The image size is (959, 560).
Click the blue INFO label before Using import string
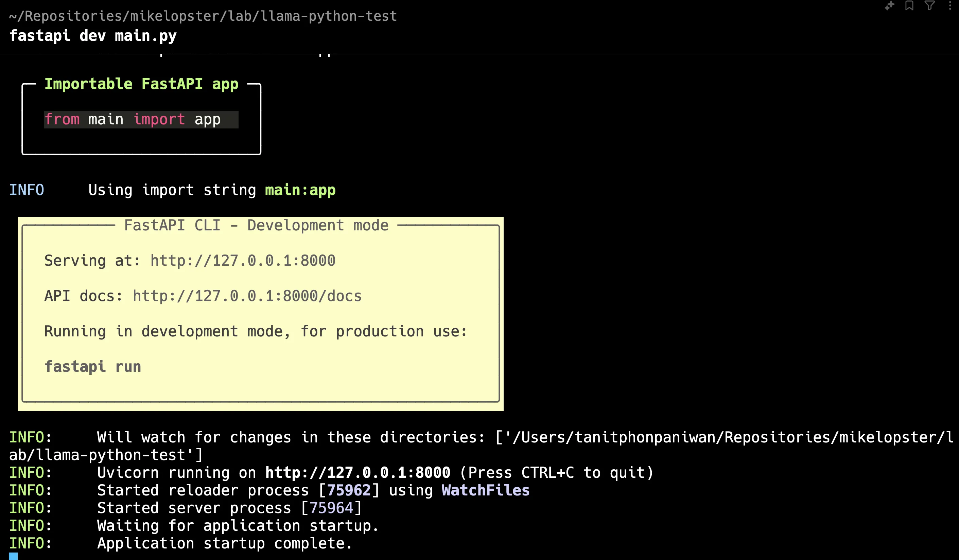(27, 190)
